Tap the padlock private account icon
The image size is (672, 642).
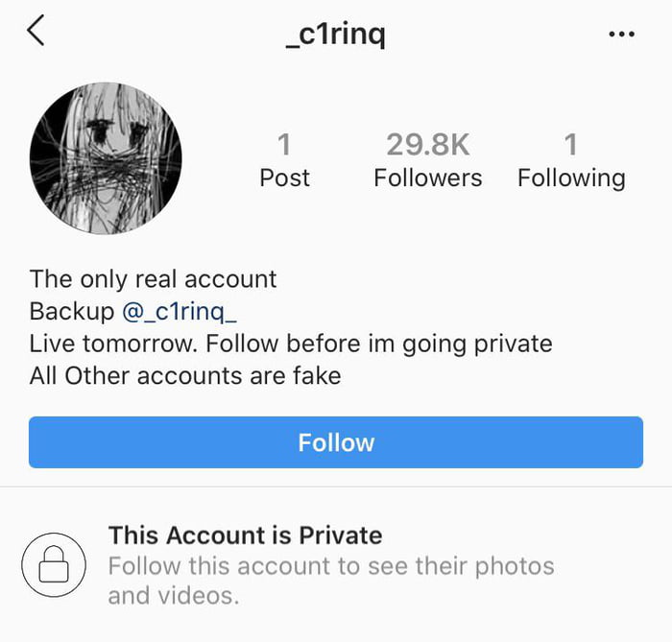tap(54, 565)
